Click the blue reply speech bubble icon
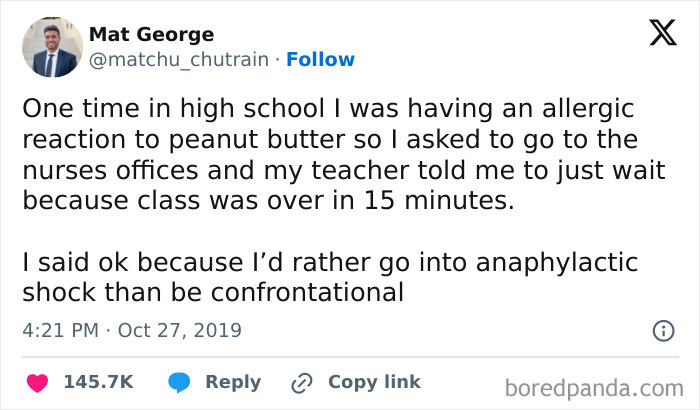Screen dimensions: 700x410 tap(181, 382)
